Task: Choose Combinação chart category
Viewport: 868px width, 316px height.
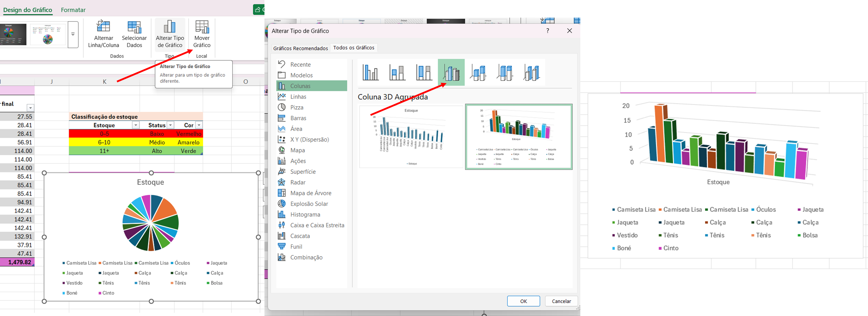Action: (x=312, y=257)
